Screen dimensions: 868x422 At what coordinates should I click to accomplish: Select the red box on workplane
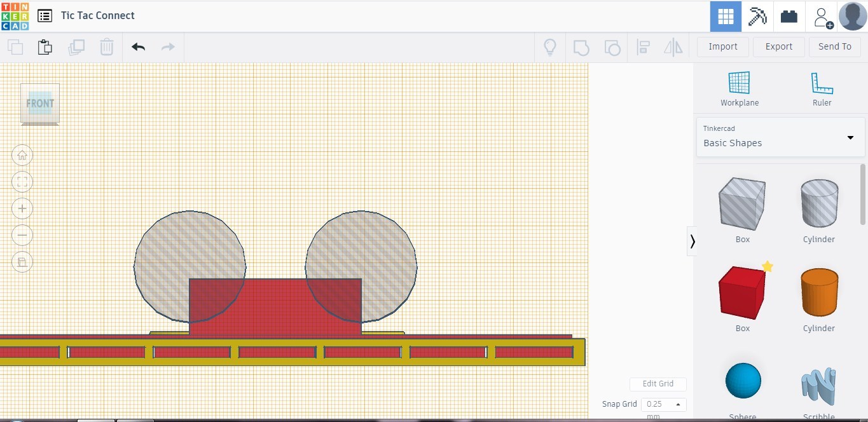(275, 307)
